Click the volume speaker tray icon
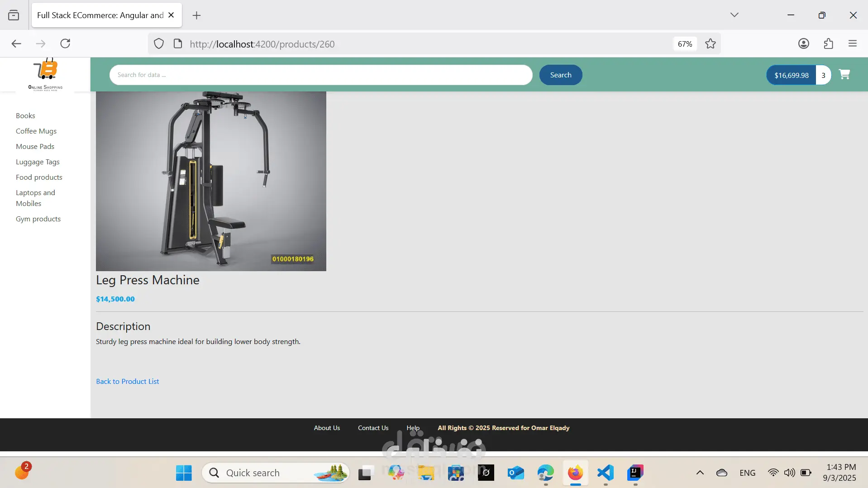Image resolution: width=868 pixels, height=488 pixels. click(790, 473)
